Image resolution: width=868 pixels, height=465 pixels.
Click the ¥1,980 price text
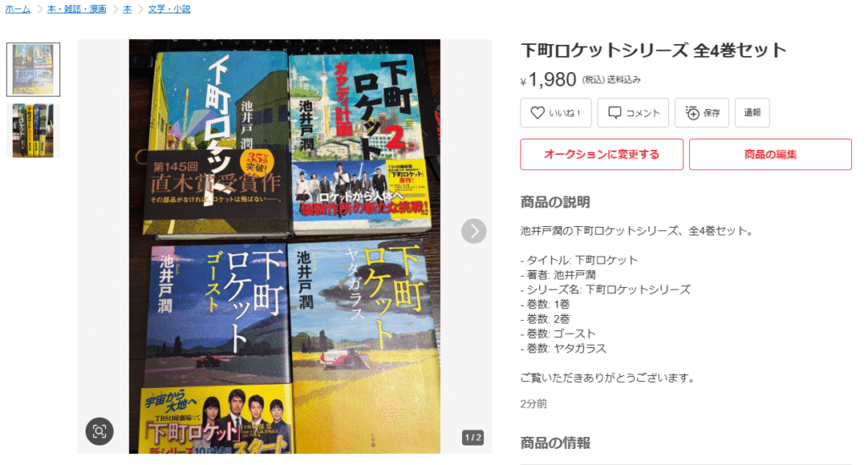click(548, 80)
